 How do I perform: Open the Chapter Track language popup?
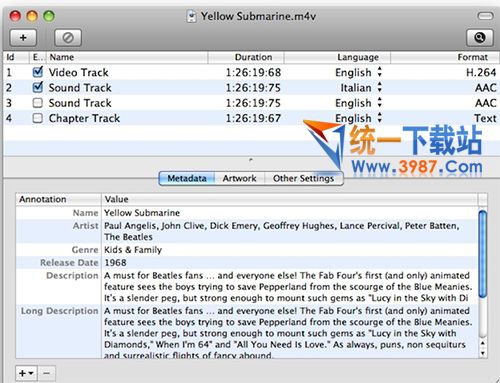(x=380, y=118)
